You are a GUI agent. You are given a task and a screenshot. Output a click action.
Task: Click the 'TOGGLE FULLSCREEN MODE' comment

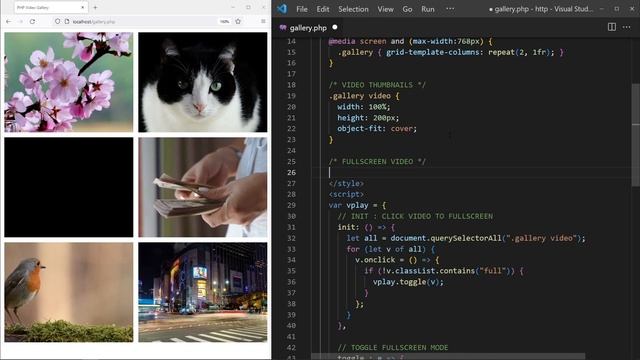pyautogui.click(x=393, y=348)
